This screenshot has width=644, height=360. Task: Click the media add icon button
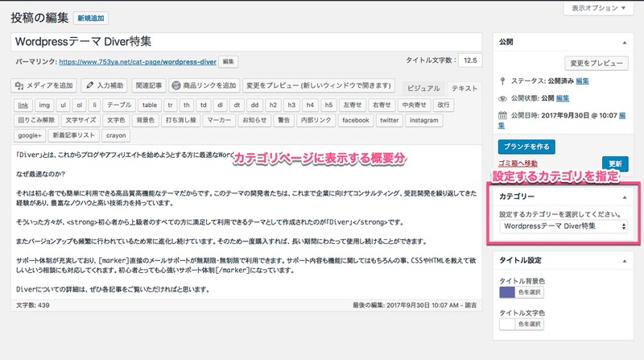(x=44, y=85)
